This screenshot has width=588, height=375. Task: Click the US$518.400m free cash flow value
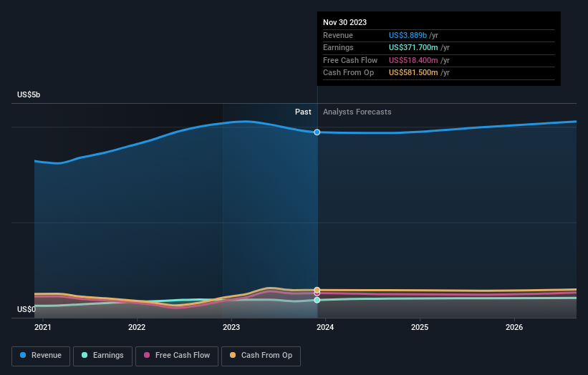click(413, 60)
